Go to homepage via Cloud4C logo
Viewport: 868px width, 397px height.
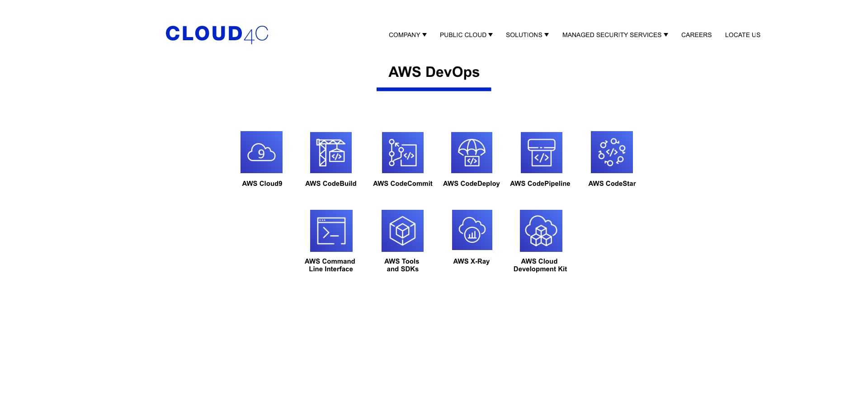pos(217,34)
